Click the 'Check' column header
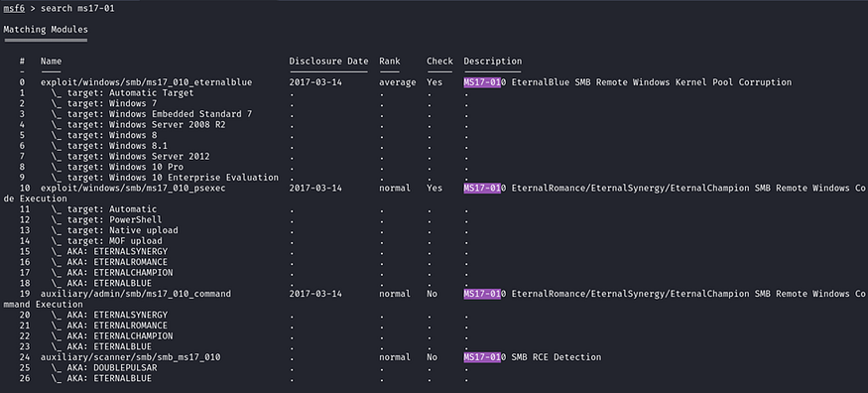This screenshot has height=393, width=868. tap(439, 61)
